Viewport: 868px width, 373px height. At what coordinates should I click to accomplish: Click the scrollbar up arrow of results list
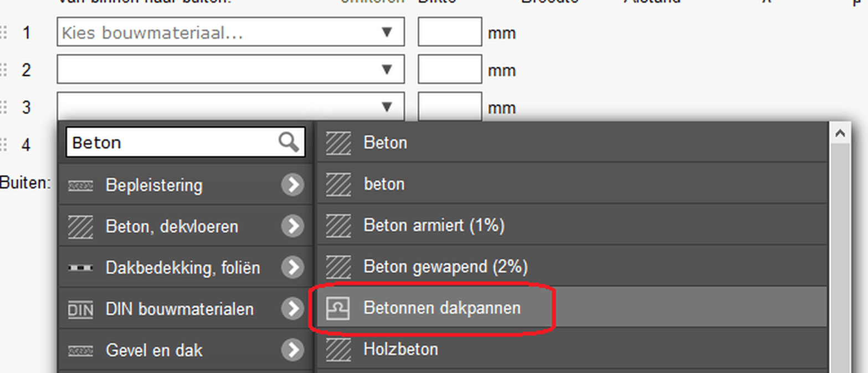point(839,133)
